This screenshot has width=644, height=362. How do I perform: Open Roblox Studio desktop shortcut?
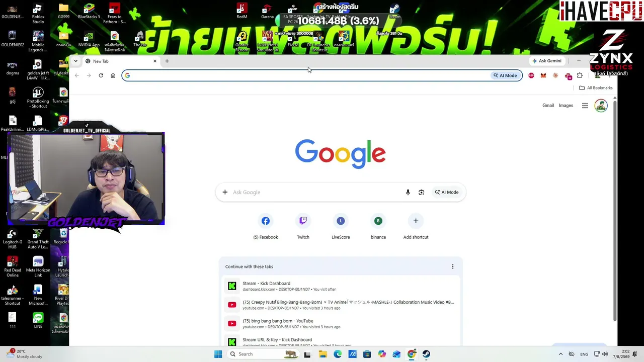pos(38,14)
